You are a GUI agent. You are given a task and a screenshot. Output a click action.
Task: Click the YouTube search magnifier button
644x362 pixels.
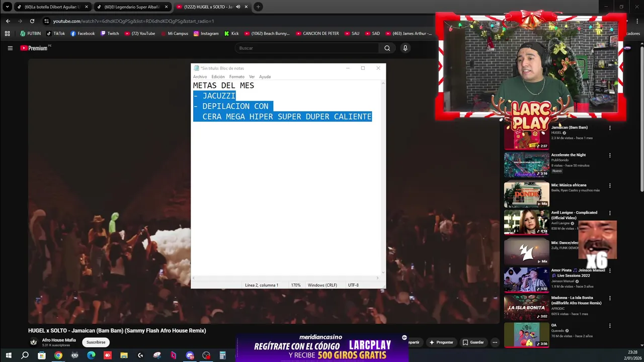pos(387,48)
